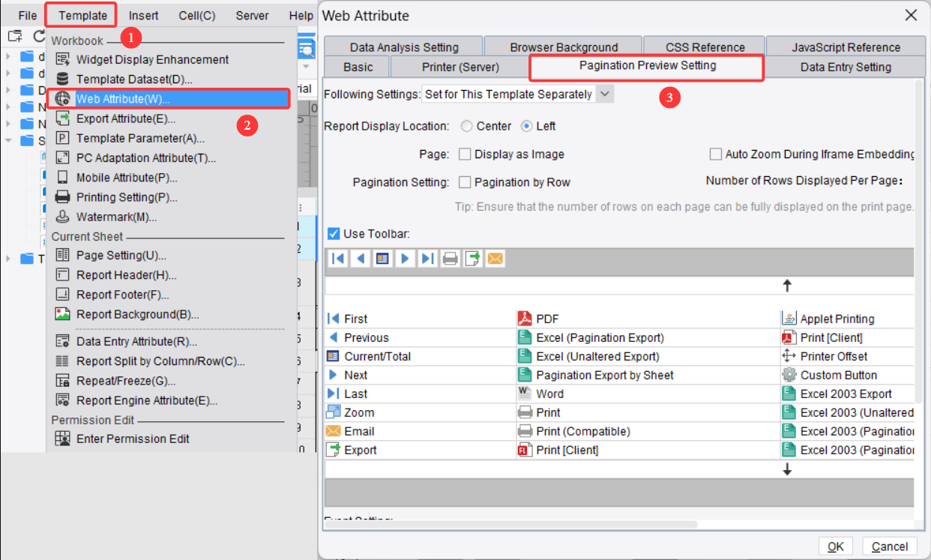This screenshot has width=931, height=560.
Task: Close the Web Attribute dialog
Action: tap(911, 15)
